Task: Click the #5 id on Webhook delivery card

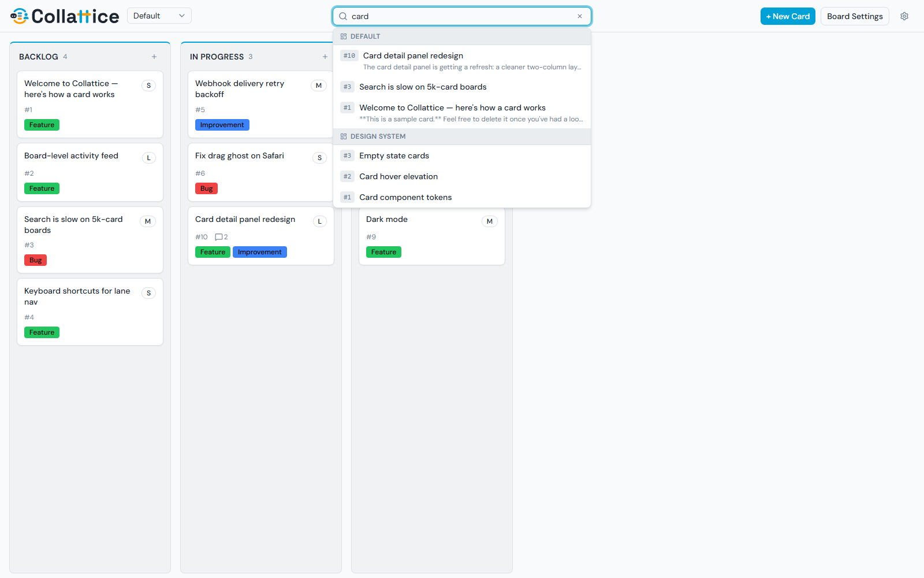Action: click(x=200, y=110)
